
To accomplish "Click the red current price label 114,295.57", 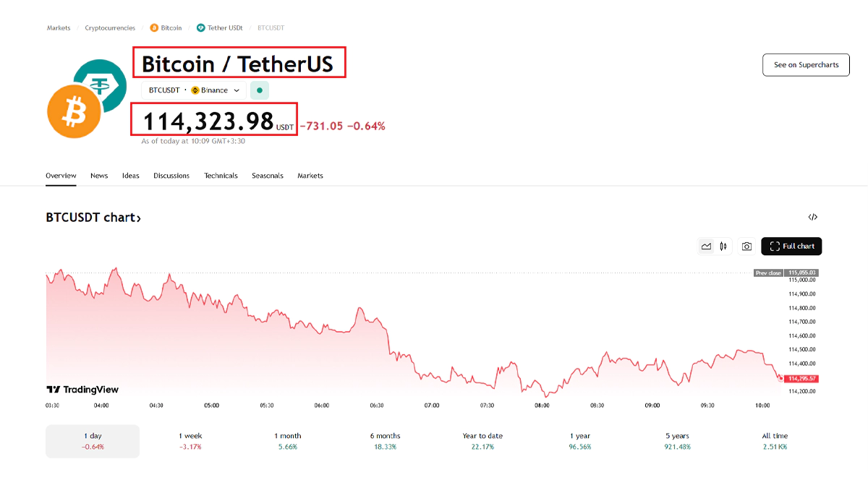I will point(802,378).
